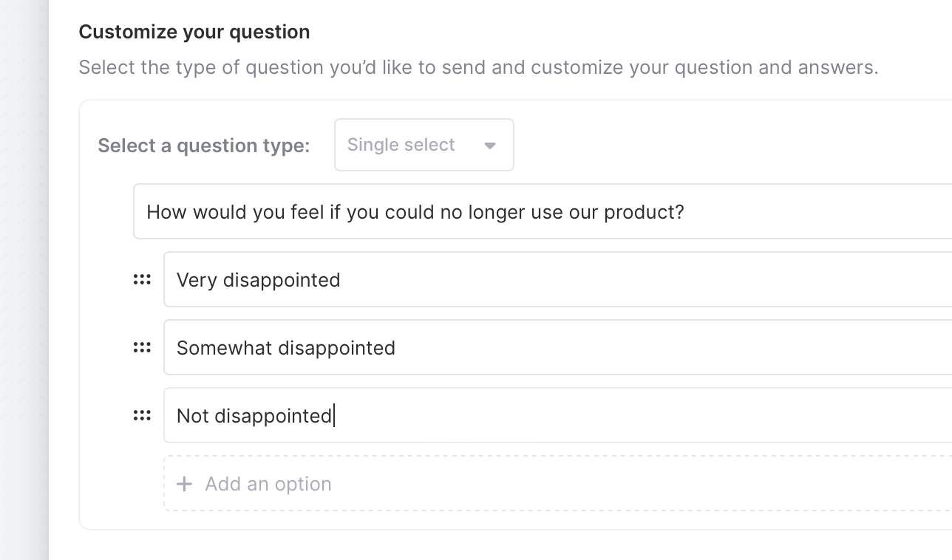
Task: Click the 'Customize your question' heading
Action: point(194,32)
